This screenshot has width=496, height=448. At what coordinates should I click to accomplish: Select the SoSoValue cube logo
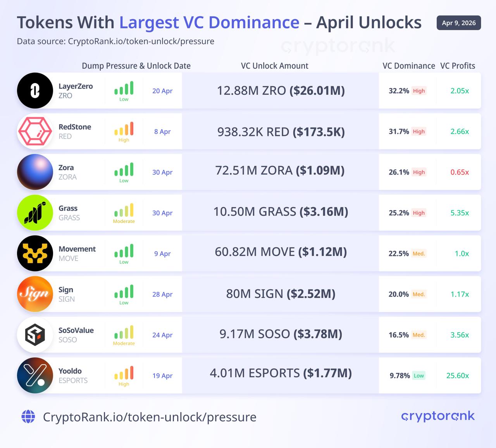pos(35,335)
